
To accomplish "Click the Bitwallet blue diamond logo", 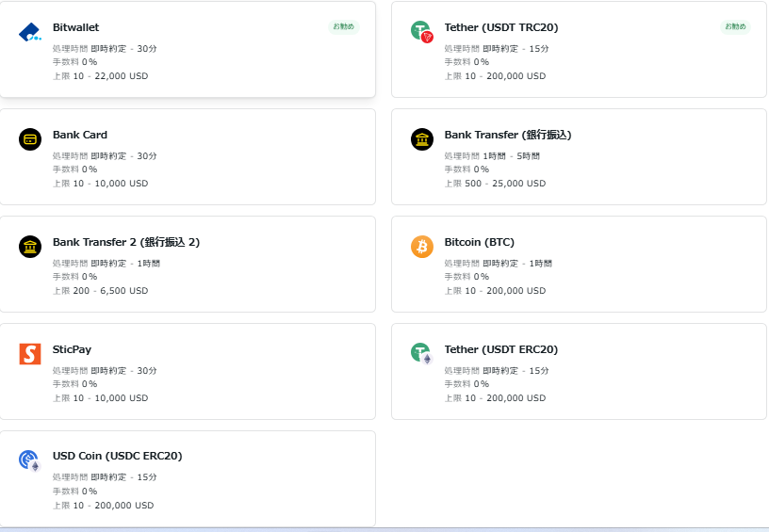I will coord(30,32).
